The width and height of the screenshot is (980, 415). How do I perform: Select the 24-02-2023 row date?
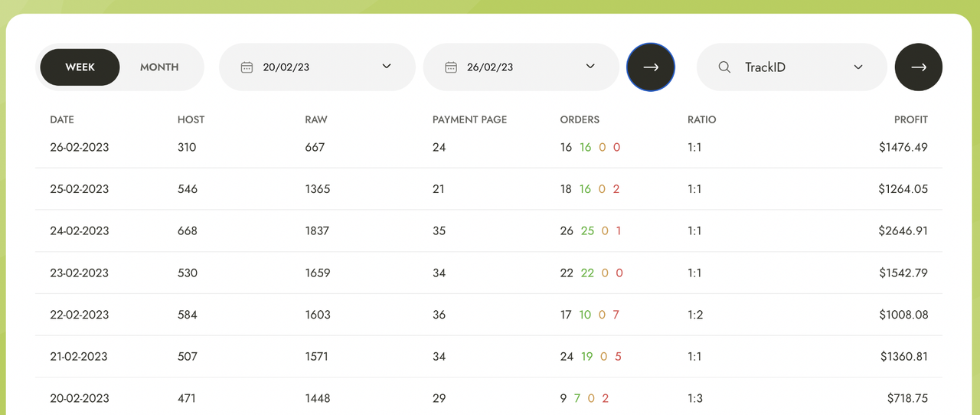(x=80, y=230)
